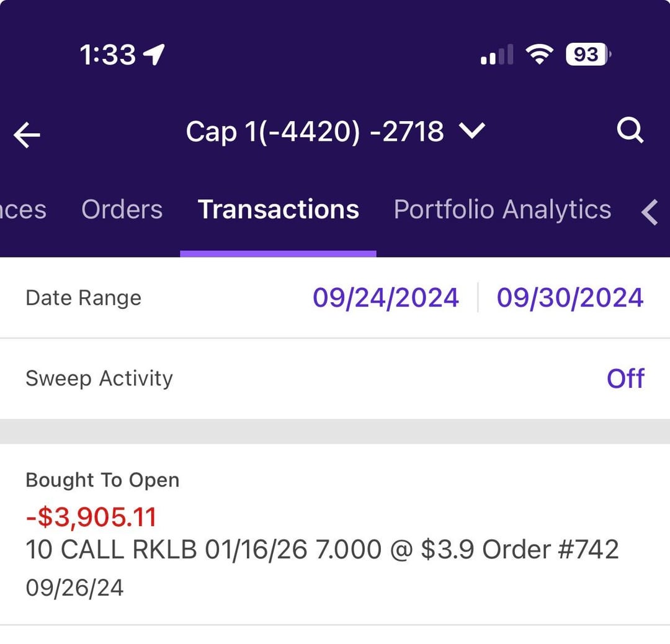Open start date 09/24/2024 picker

[x=385, y=298]
